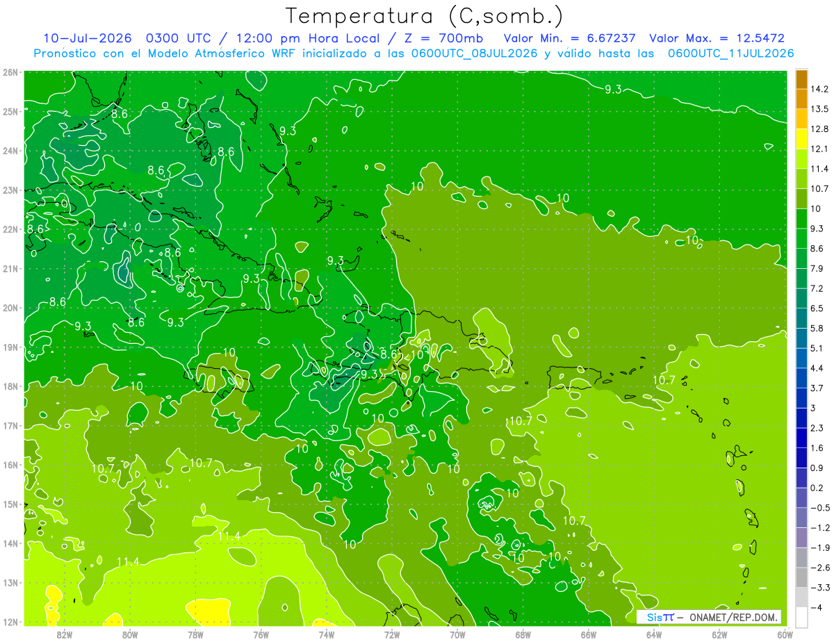Click the 60W longitude axis label
834x644 pixels.
[x=785, y=635]
